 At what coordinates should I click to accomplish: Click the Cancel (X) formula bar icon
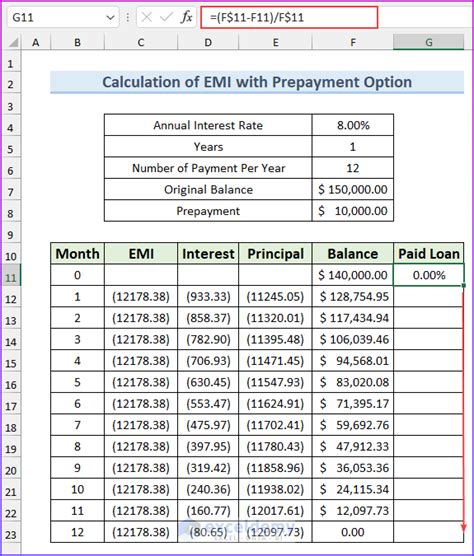click(146, 17)
